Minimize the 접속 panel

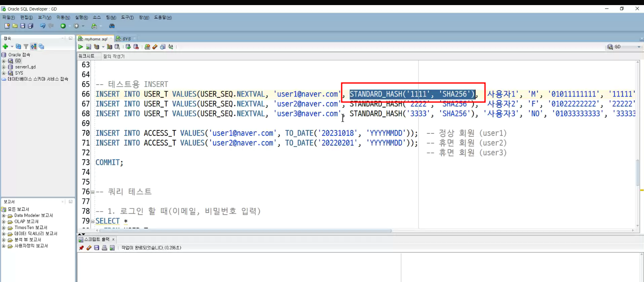(71, 38)
